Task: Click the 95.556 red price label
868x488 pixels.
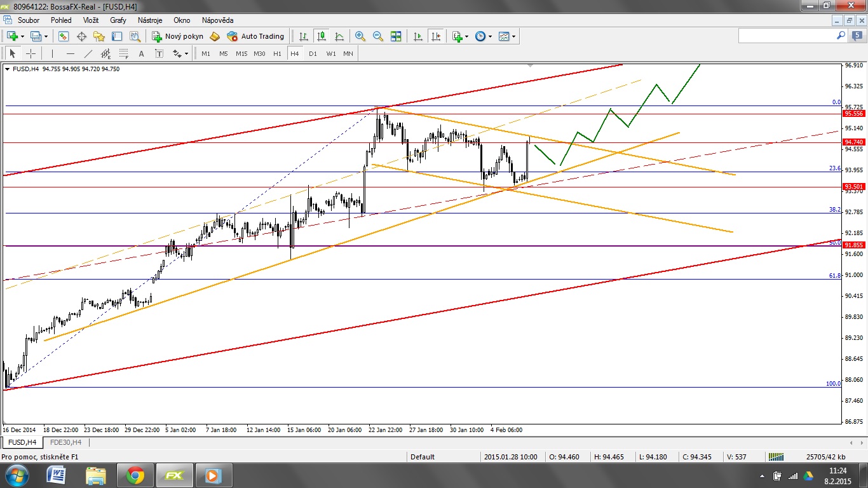Action: coord(853,113)
